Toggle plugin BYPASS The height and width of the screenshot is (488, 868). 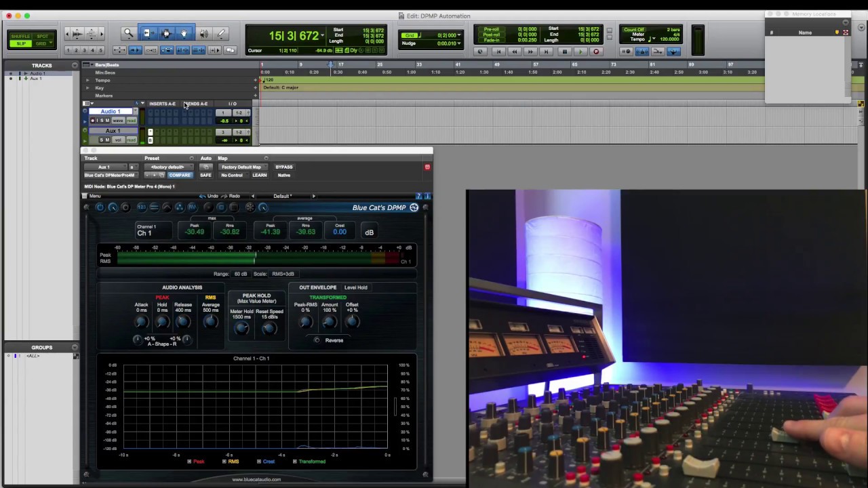(284, 167)
